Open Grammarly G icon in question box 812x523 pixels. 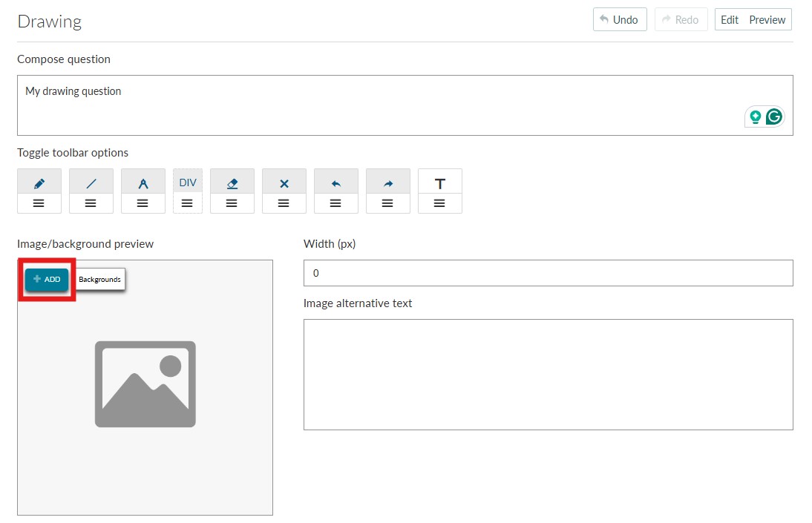[x=774, y=116]
